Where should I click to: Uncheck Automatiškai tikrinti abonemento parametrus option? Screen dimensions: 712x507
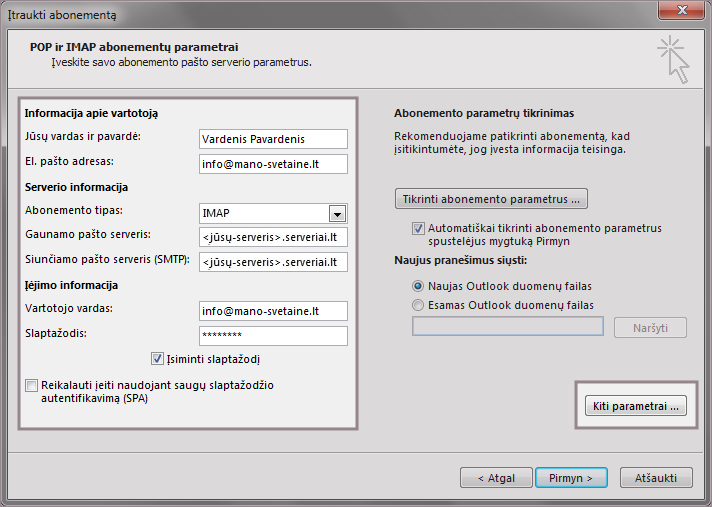tap(418, 228)
